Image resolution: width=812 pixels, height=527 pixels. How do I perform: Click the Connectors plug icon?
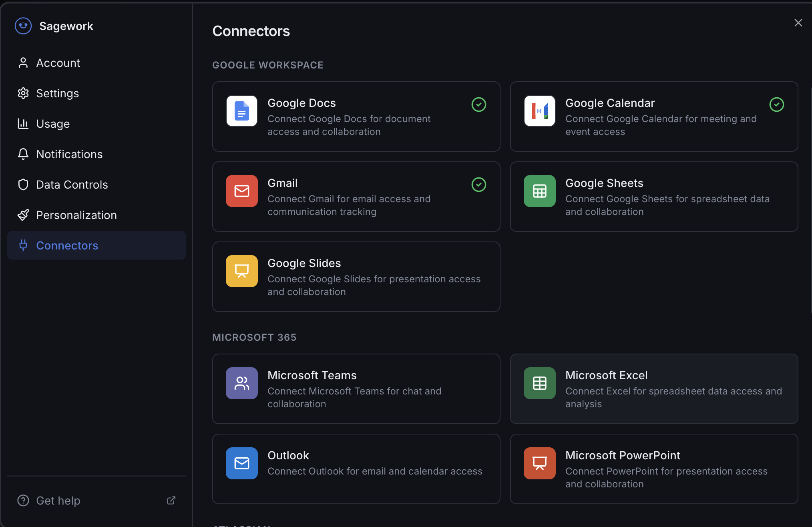coord(23,245)
